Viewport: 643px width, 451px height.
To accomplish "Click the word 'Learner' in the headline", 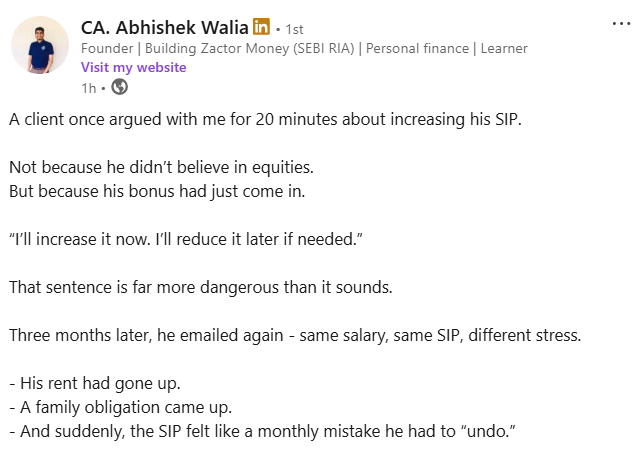I will click(x=502, y=48).
